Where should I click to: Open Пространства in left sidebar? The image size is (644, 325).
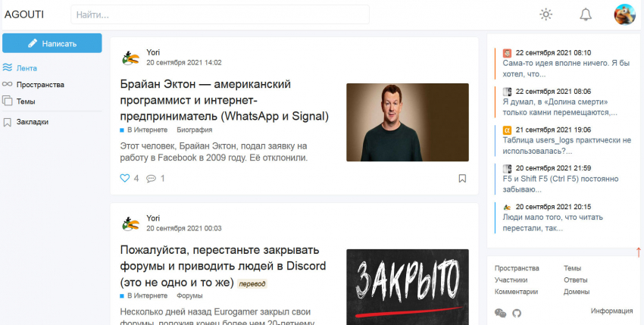point(40,85)
